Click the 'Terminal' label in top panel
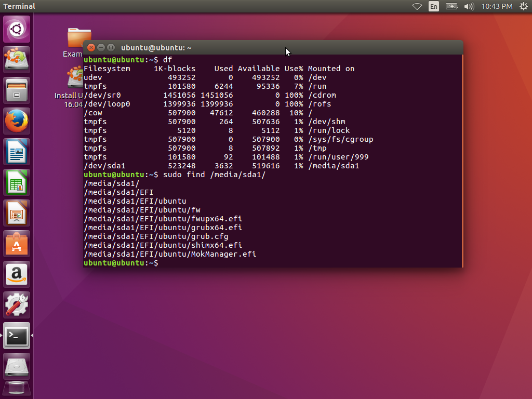532x399 pixels. pos(19,6)
